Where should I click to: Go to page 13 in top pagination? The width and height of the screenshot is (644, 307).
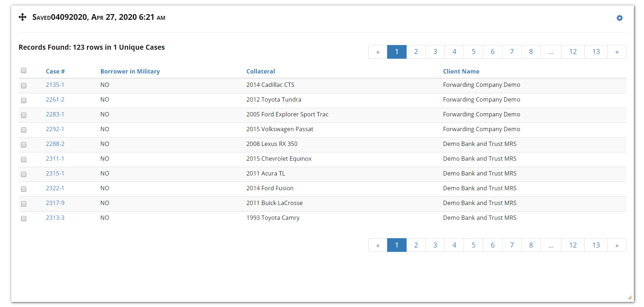(x=596, y=52)
